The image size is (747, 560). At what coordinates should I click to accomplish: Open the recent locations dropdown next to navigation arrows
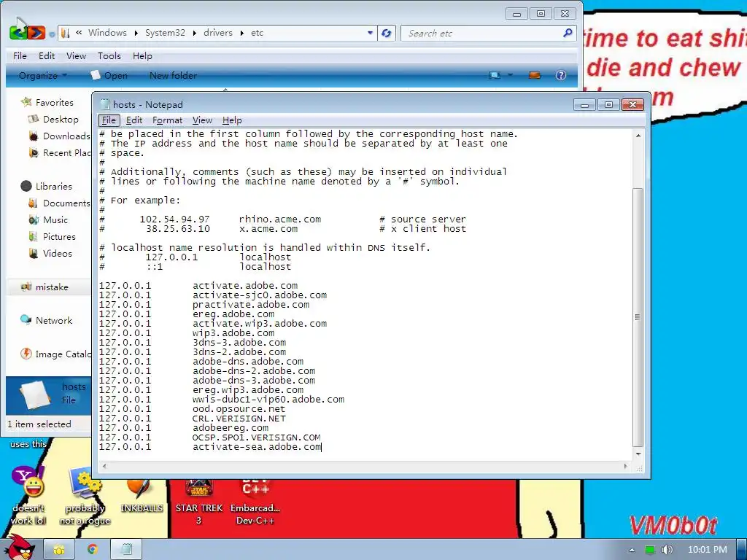click(x=52, y=34)
